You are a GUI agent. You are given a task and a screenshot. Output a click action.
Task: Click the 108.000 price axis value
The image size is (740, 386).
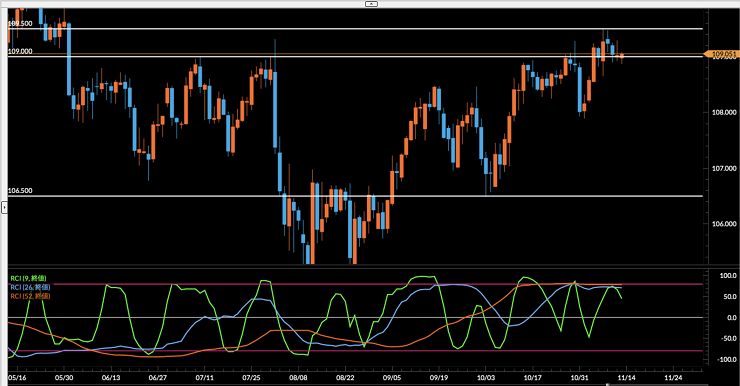[x=724, y=112]
